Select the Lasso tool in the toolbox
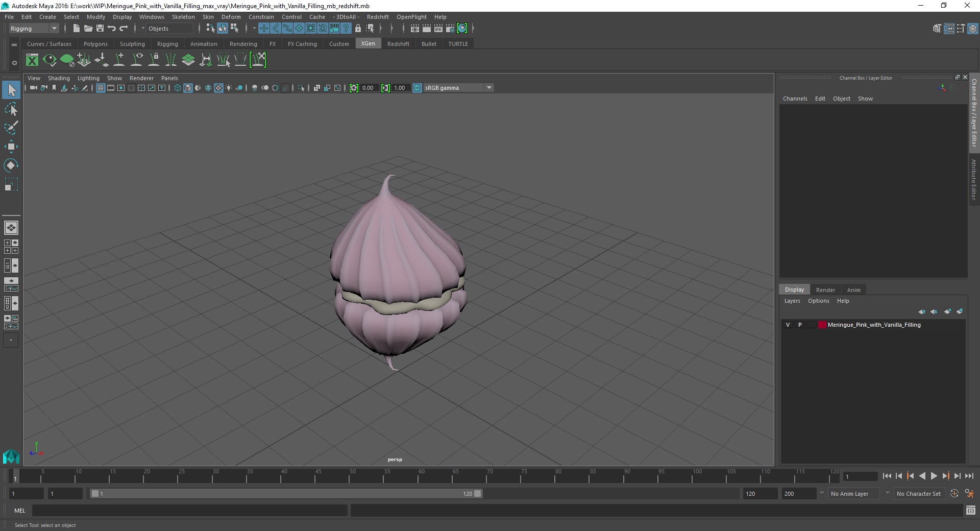980x531 pixels. click(11, 109)
